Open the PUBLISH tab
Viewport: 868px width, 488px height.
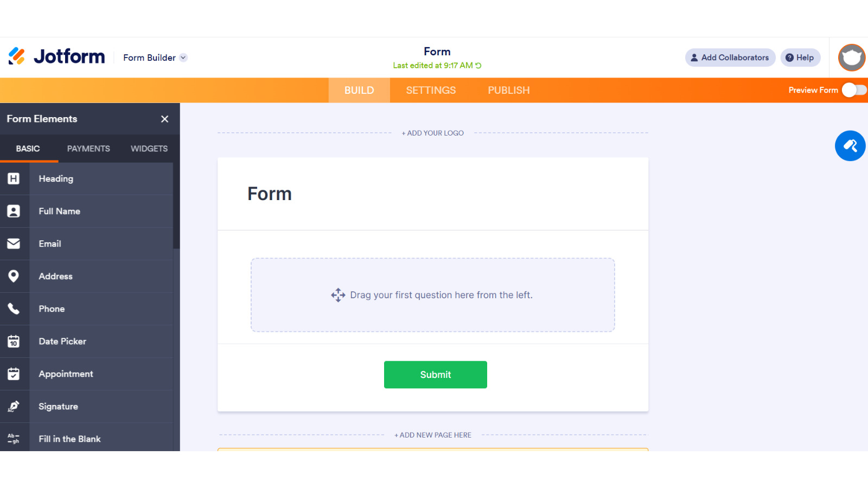pyautogui.click(x=508, y=91)
